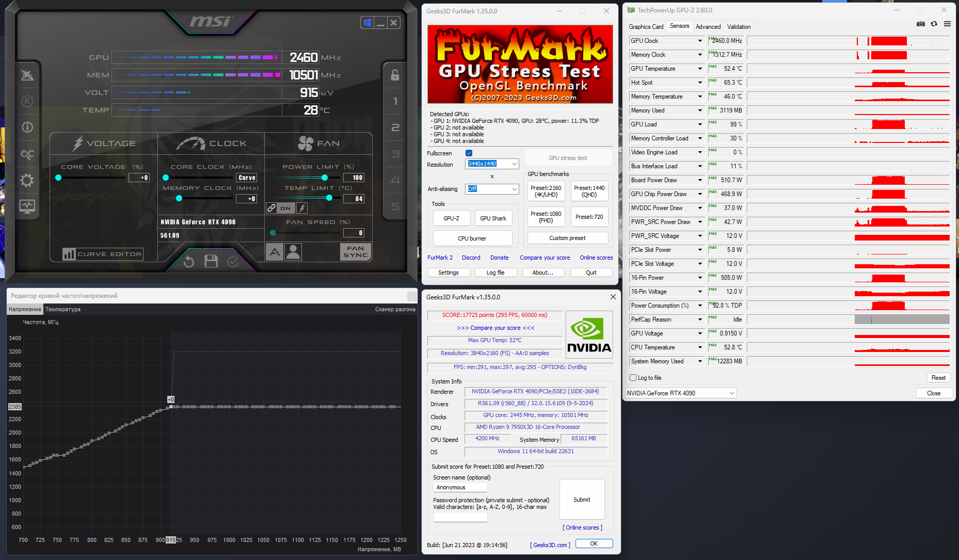Expand the System Memory Used sensor dropdown
Image resolution: width=959 pixels, height=560 pixels.
coord(700,361)
